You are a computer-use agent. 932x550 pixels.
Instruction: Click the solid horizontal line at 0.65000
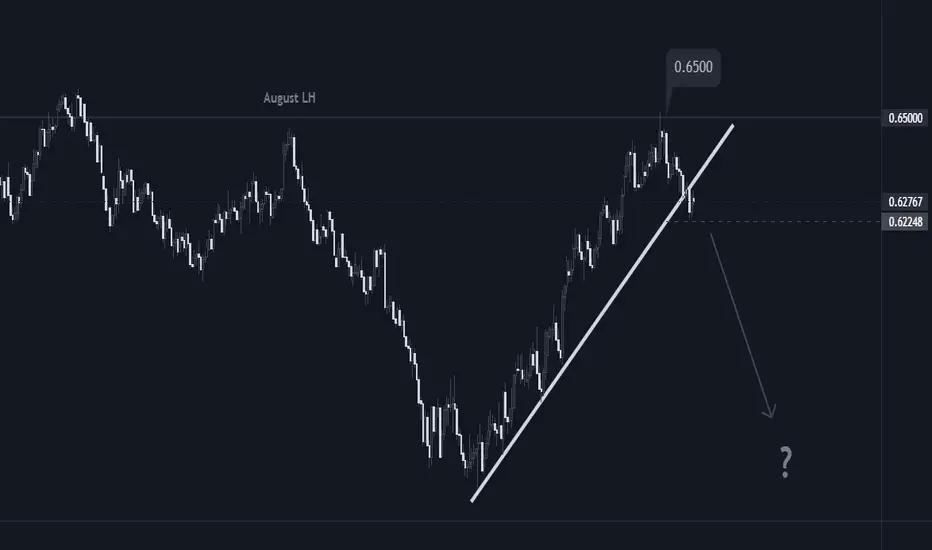click(440, 118)
